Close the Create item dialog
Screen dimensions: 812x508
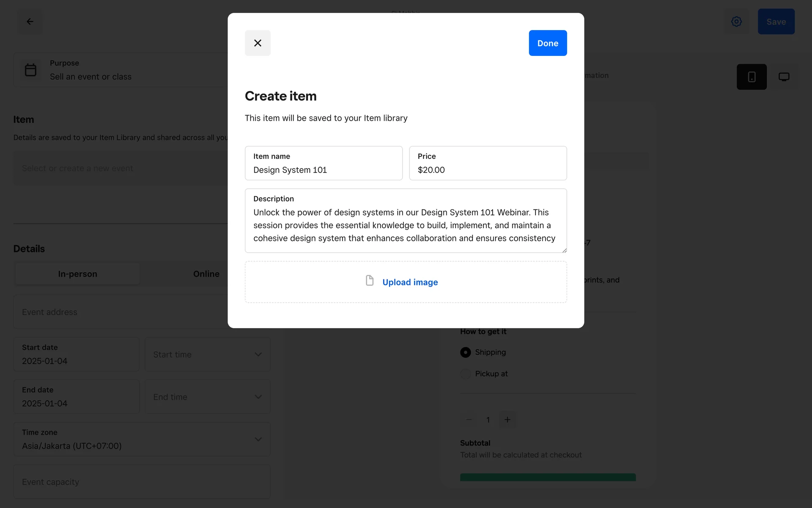click(258, 43)
